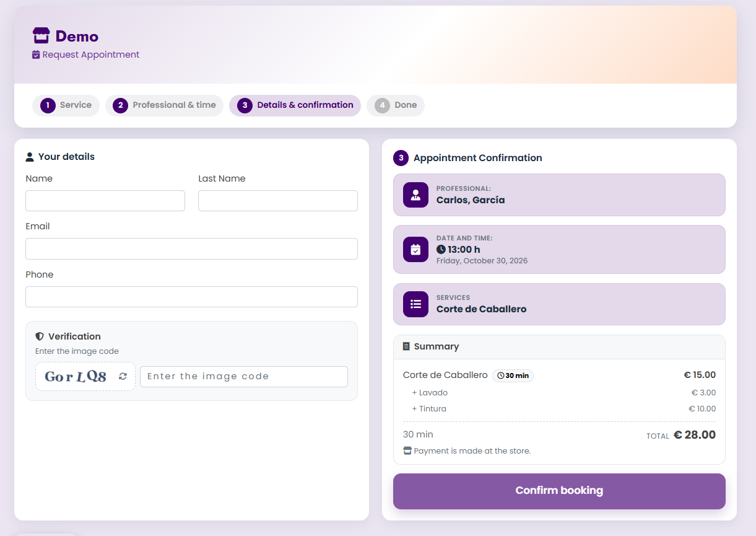This screenshot has width=756, height=536.
Task: Click the Demo store icon in header
Action: click(41, 36)
